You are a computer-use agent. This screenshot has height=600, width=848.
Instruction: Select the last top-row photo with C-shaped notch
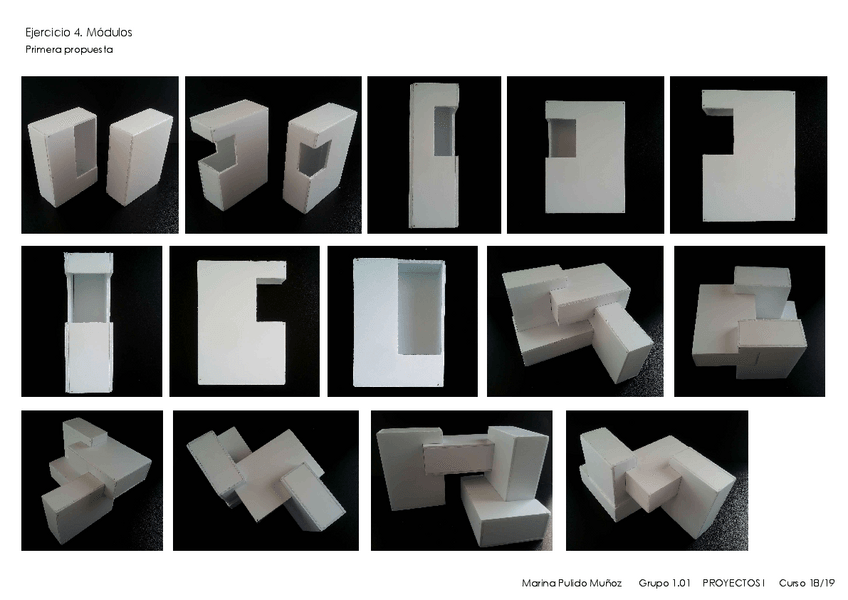click(748, 155)
